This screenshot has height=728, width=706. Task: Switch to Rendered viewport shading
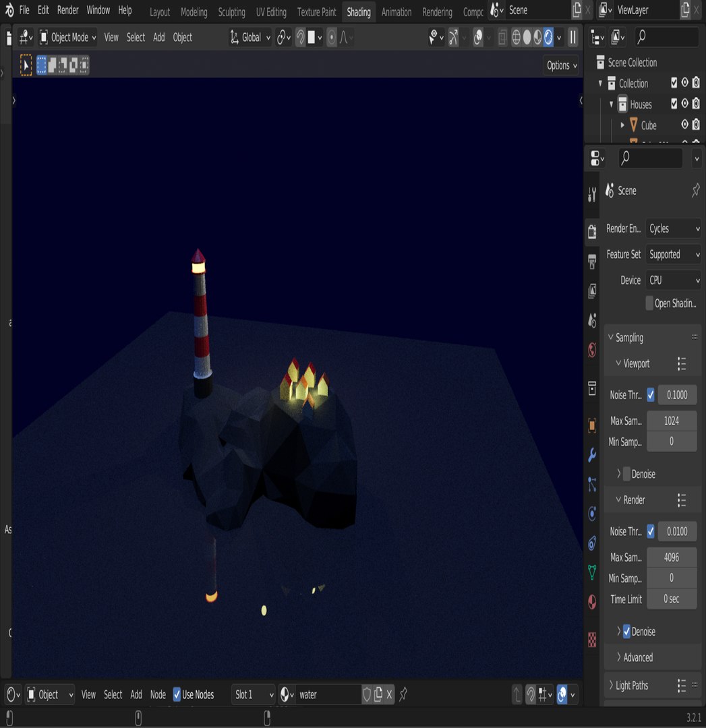click(548, 38)
